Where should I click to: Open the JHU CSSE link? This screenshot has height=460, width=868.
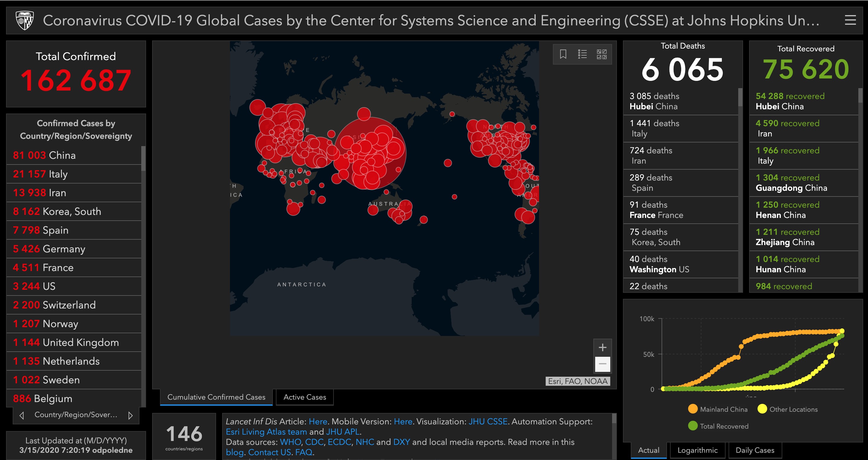(488, 421)
